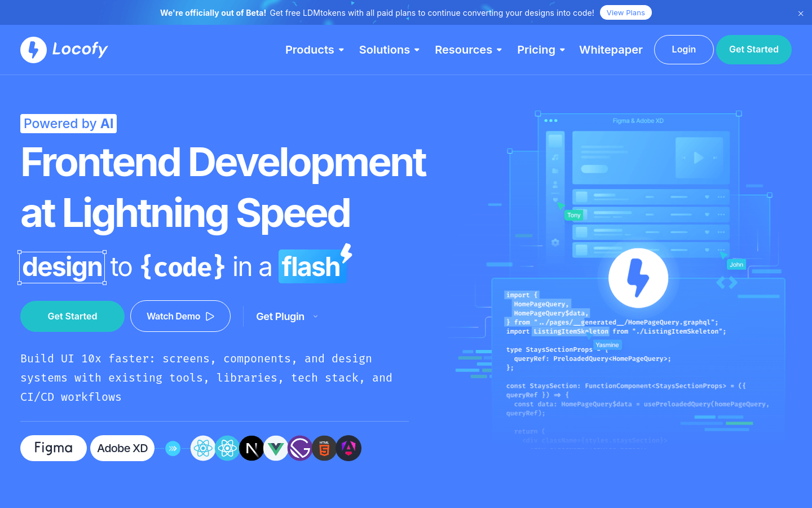The height and width of the screenshot is (508, 812).
Task: Click 'const StaysSection' code line
Action: pyautogui.click(x=626, y=386)
